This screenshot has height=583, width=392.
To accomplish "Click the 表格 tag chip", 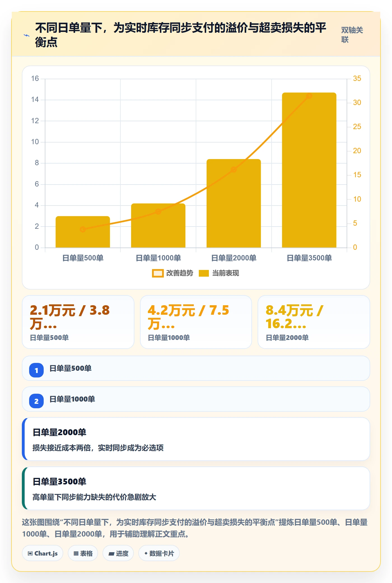I will pyautogui.click(x=83, y=553).
